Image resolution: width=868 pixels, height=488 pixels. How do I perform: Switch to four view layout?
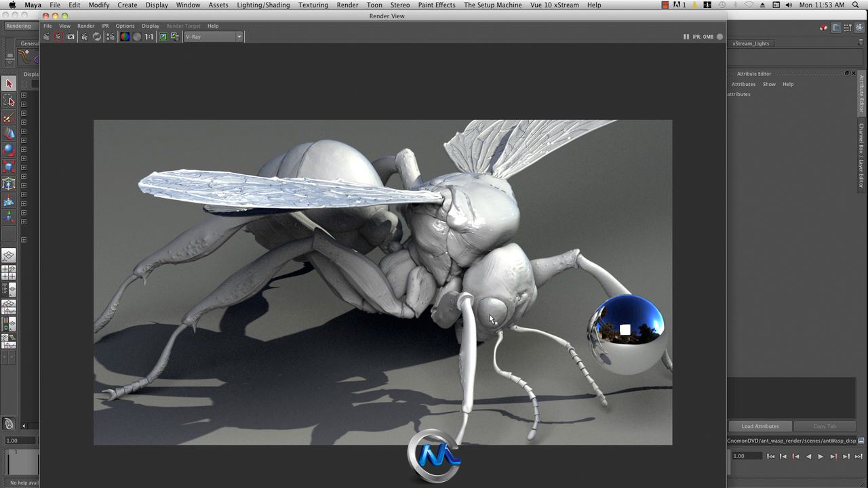(x=9, y=272)
